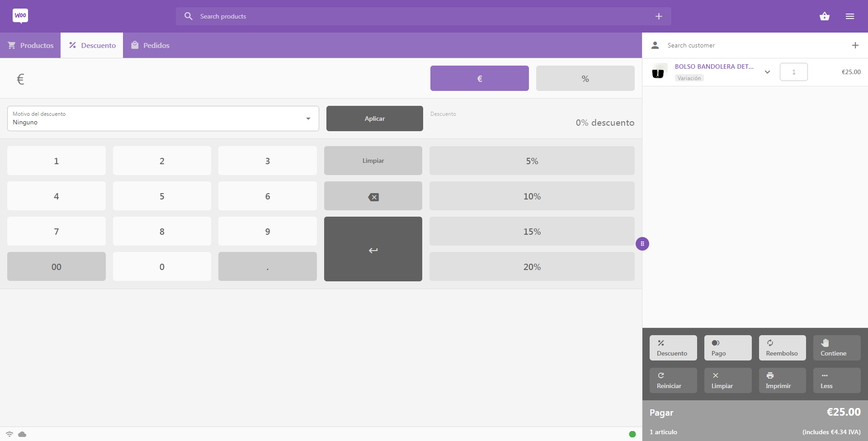The width and height of the screenshot is (868, 441).
Task: Click the plus icon in product search bar
Action: pos(658,16)
